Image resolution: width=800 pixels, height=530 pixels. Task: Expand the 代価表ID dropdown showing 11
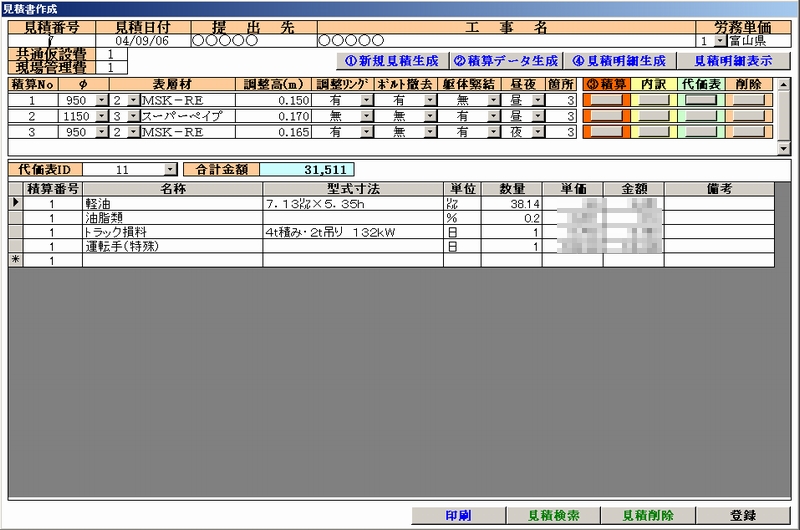(x=169, y=170)
